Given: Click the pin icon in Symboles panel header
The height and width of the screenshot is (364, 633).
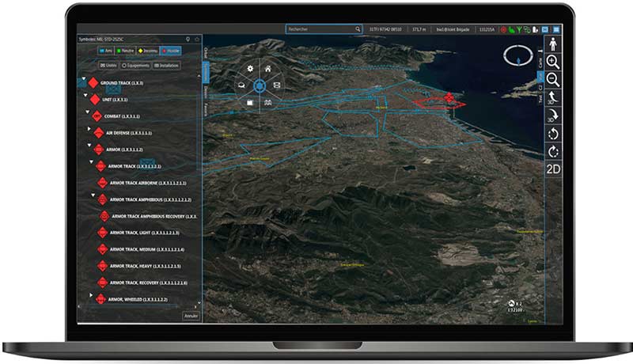Looking at the screenshot, I should pyautogui.click(x=187, y=38).
